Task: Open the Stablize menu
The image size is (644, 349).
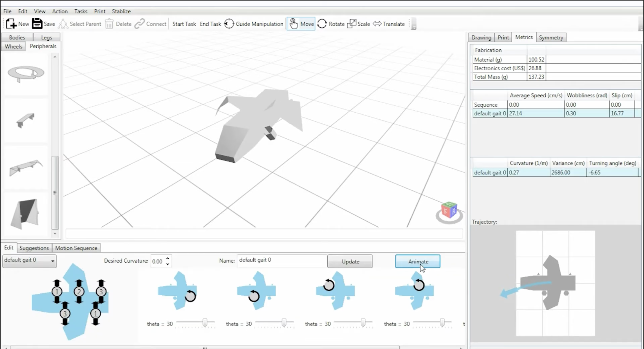Action: [121, 11]
